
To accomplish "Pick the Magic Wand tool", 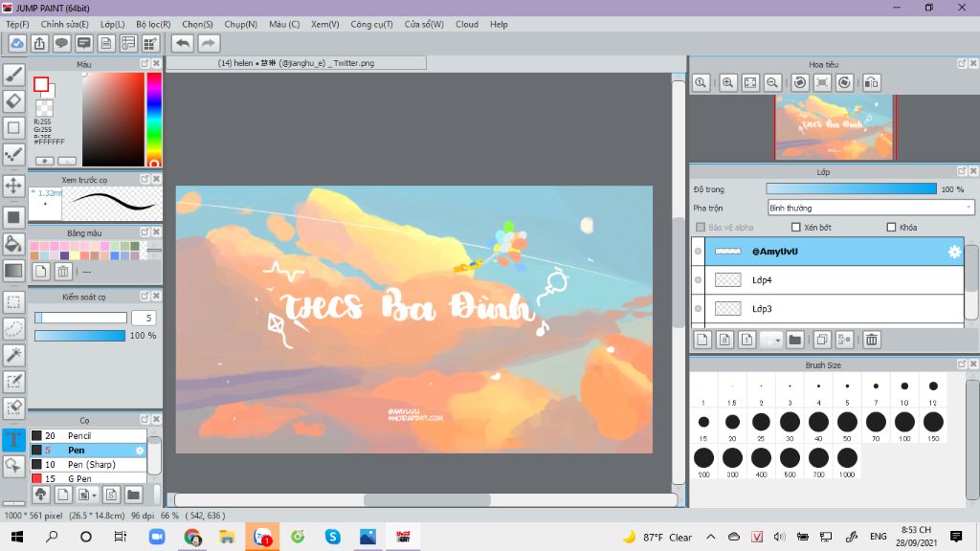I will [x=13, y=355].
